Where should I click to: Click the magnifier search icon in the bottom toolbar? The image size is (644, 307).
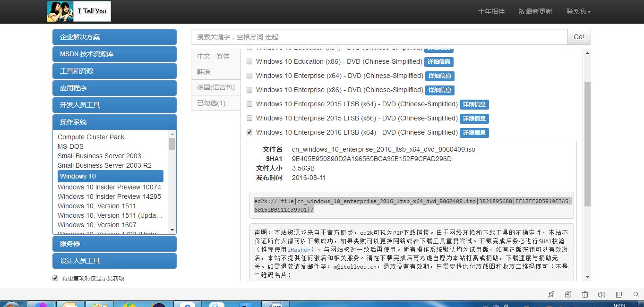tap(635, 294)
